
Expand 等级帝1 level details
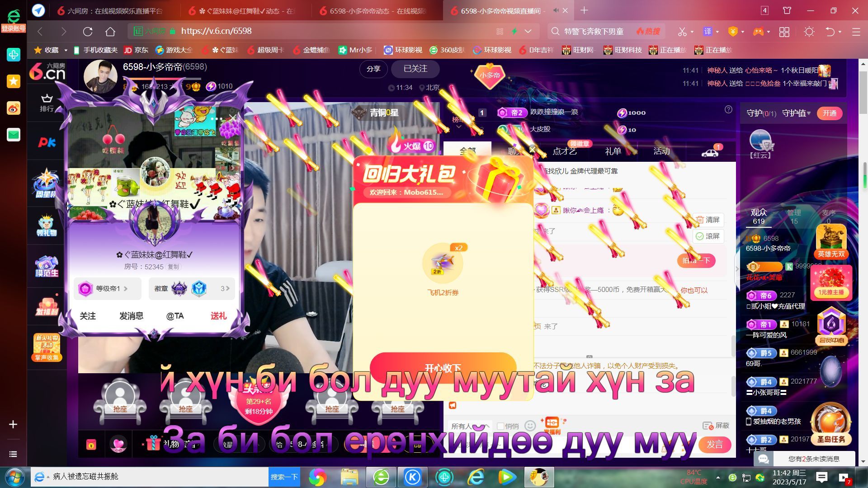pos(108,288)
